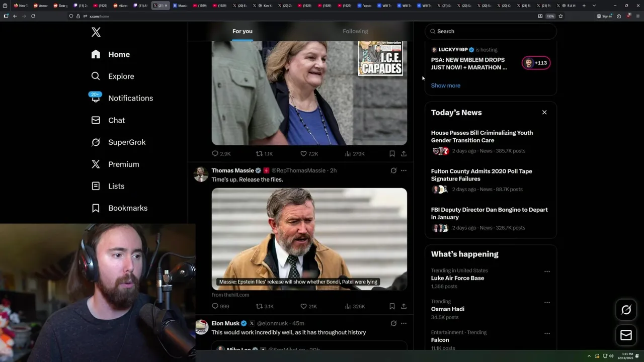Open browser hamburger menu

pos(637,16)
